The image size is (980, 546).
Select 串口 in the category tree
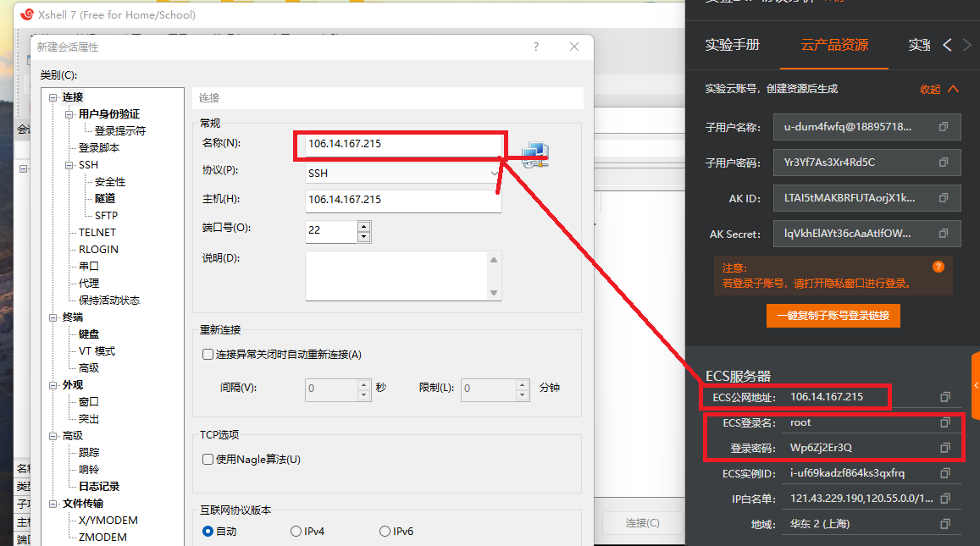89,266
